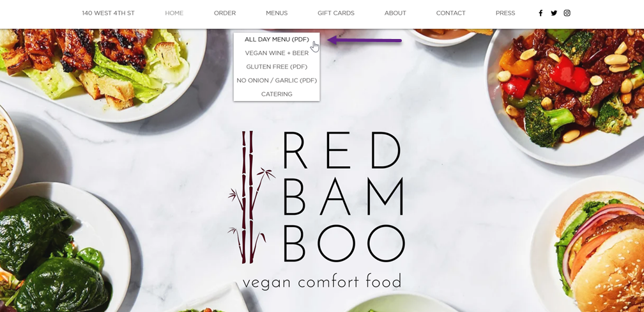Open Vegan Wine + Beer menu entry
644x312 pixels.
(277, 53)
